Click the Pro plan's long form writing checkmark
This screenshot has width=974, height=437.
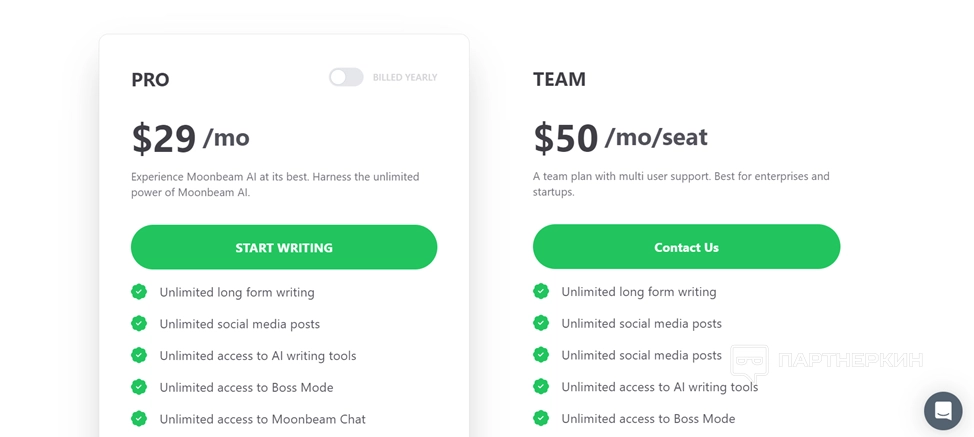coord(139,292)
